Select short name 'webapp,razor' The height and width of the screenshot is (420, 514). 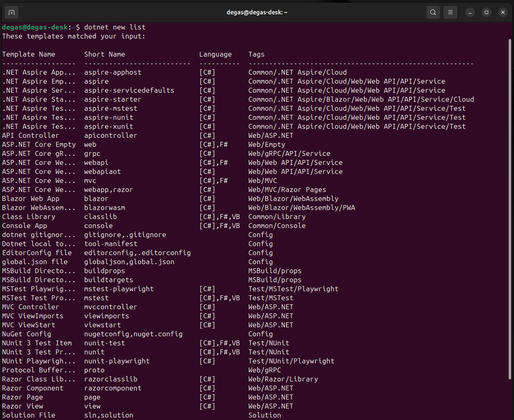pyautogui.click(x=109, y=189)
